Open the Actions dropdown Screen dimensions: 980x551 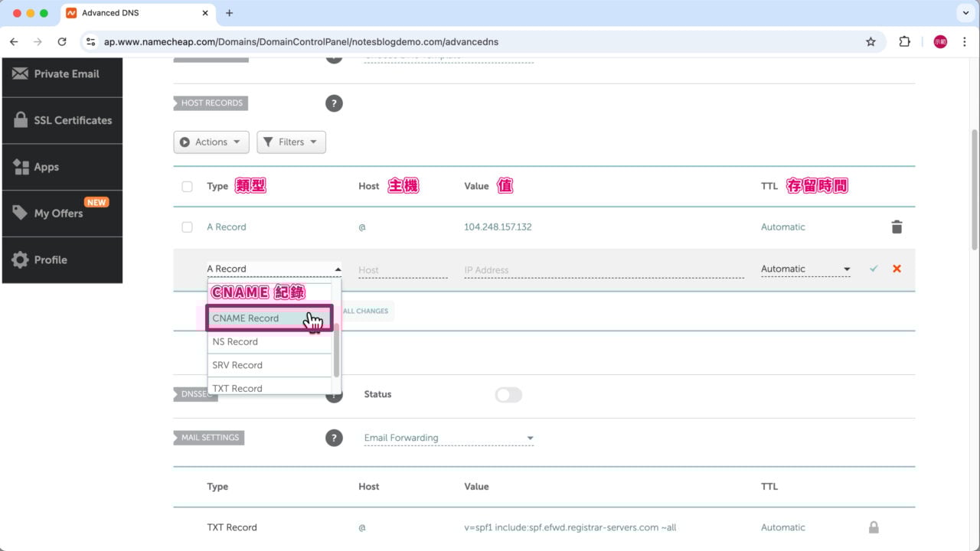[211, 142]
